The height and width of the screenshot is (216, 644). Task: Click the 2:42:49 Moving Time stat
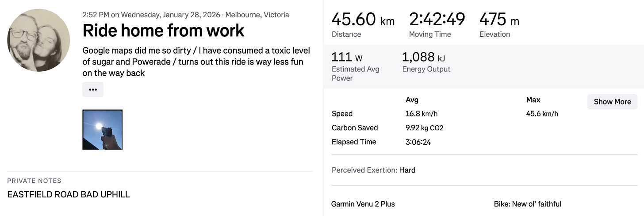pos(437,24)
